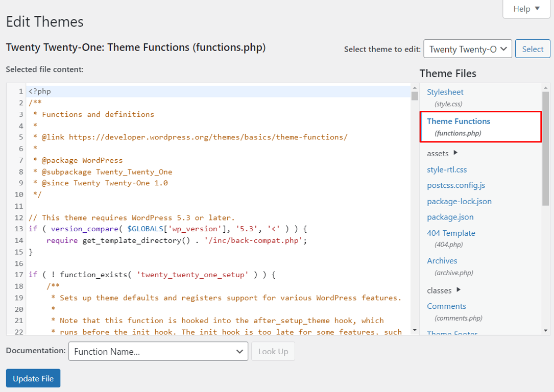This screenshot has width=554, height=392.
Task: Open postcss.config.js in the editor
Action: tap(456, 185)
